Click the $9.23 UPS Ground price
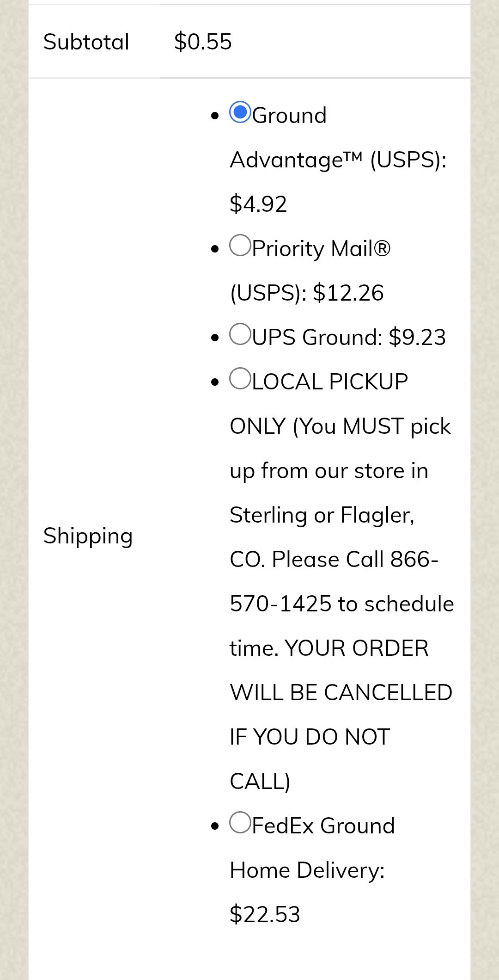 tap(417, 338)
